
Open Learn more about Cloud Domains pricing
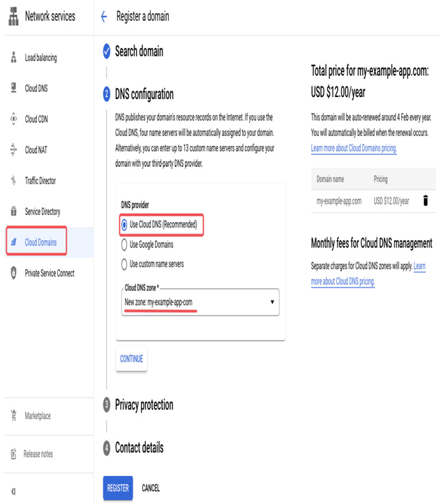click(354, 148)
